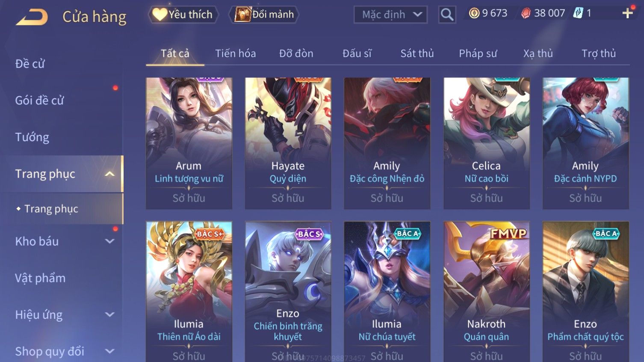Tap the gold coin currency icon
This screenshot has width=644, height=362.
[474, 13]
